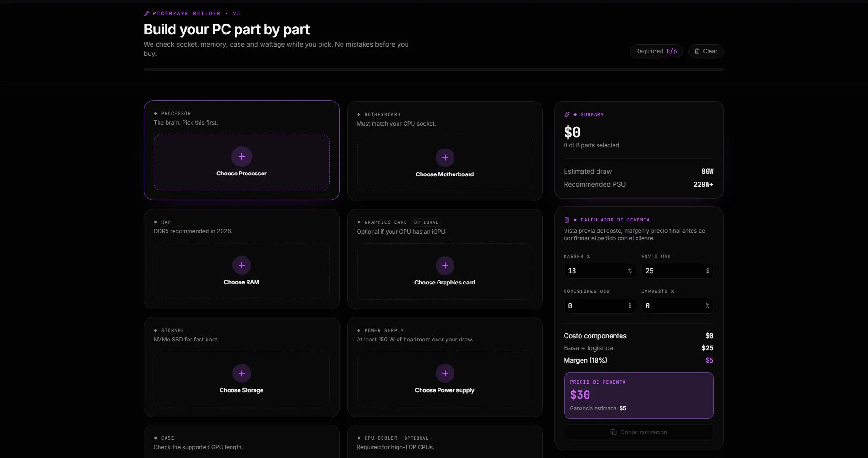Viewport: 868px width, 458px height.
Task: Click the Required 0/6 badge
Action: click(x=656, y=51)
